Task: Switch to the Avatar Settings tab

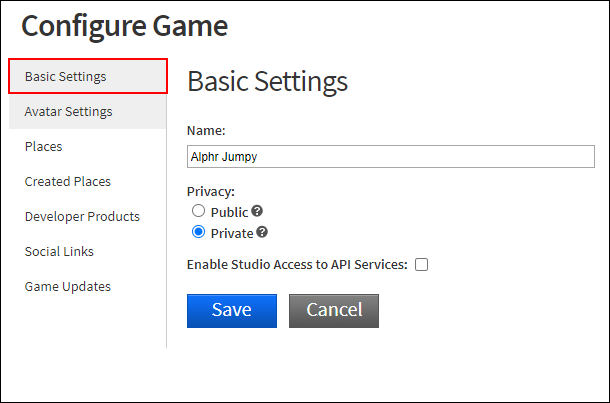Action: [68, 111]
